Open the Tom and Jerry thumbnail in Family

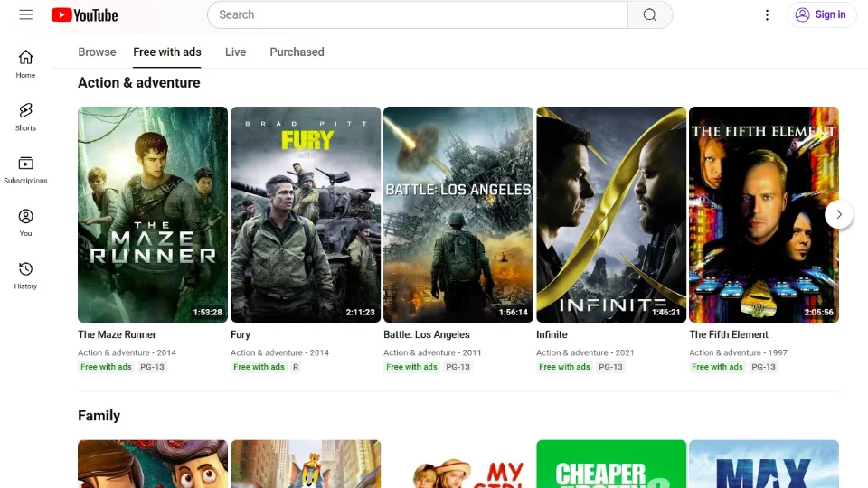point(306,465)
